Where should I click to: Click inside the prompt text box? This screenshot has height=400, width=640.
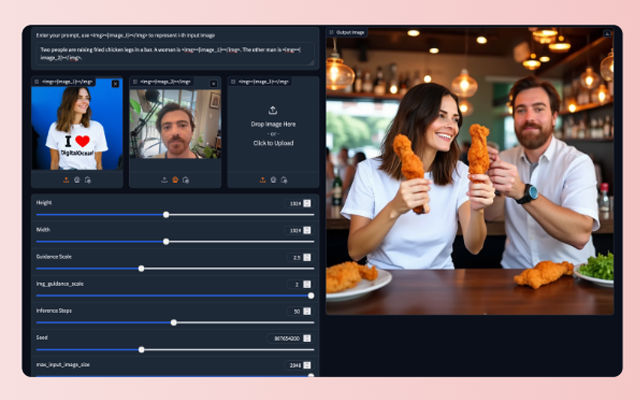[175, 53]
